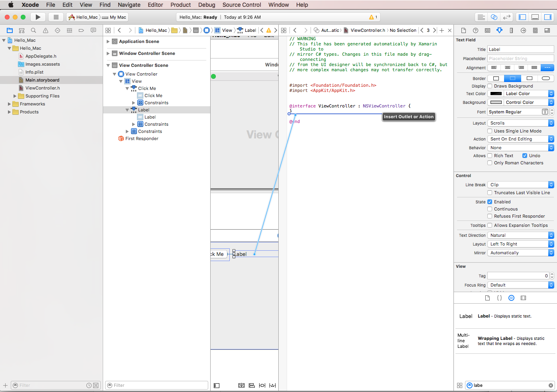Open the Product menu
The height and width of the screenshot is (392, 557).
tap(180, 5)
